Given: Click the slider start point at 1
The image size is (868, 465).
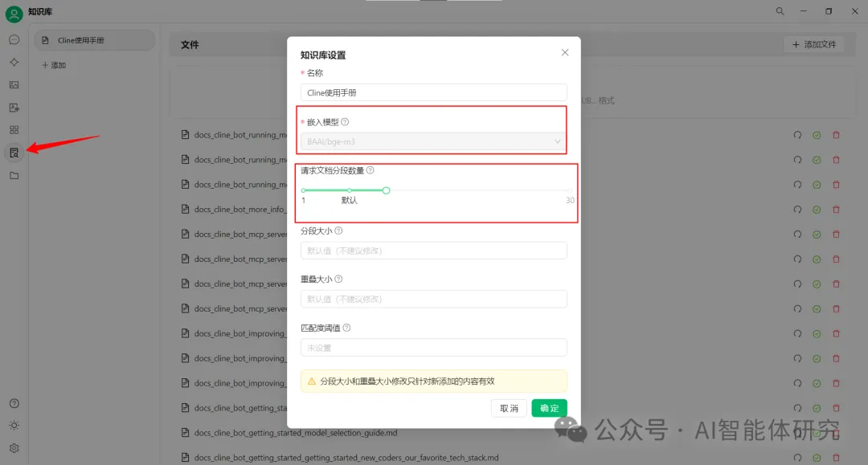Looking at the screenshot, I should point(303,190).
